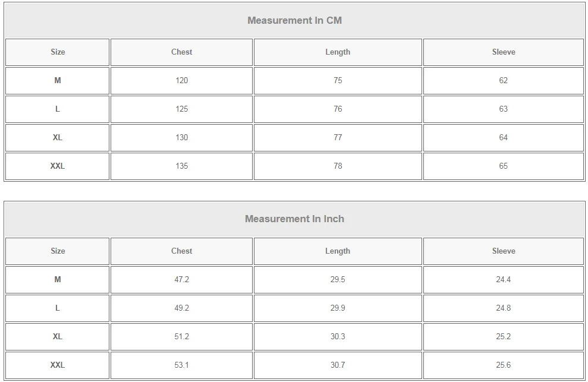Click chest value 135 for size XXL
Viewport: 588px width, 382px height.
(181, 166)
